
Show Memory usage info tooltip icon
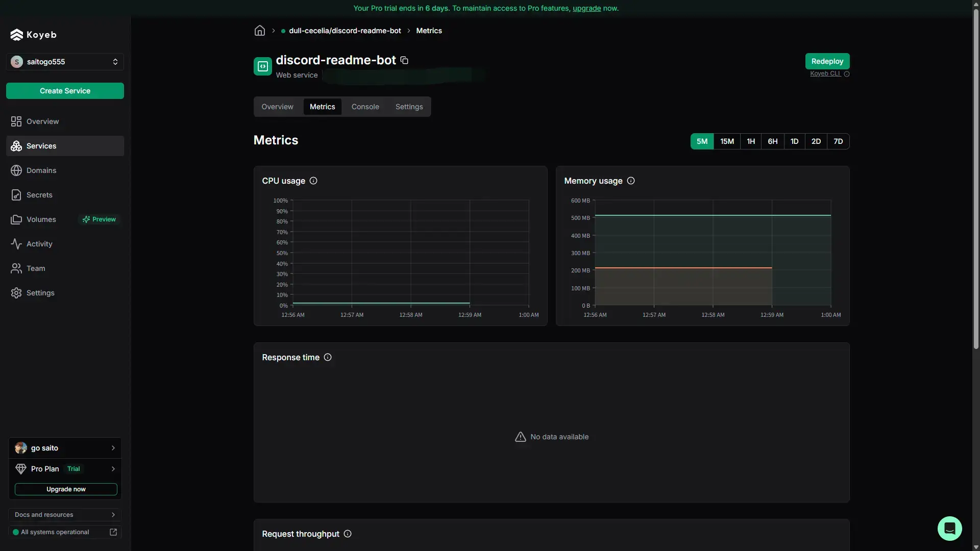point(631,181)
